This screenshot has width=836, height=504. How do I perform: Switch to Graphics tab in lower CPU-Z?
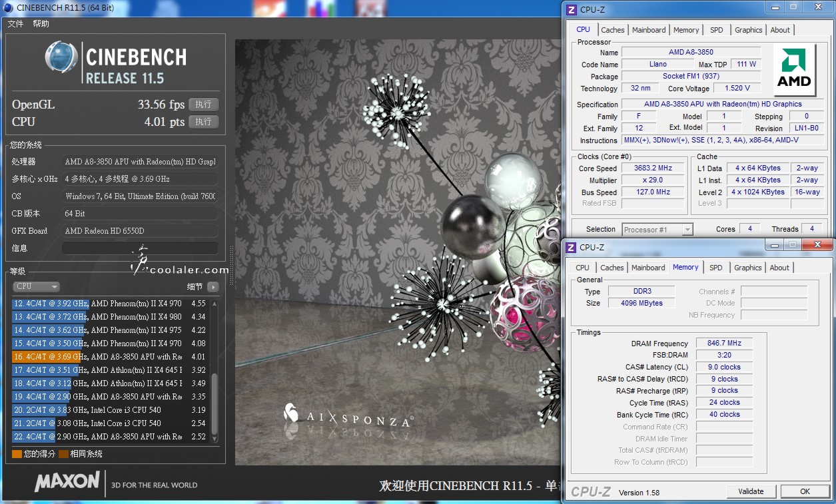(x=748, y=268)
